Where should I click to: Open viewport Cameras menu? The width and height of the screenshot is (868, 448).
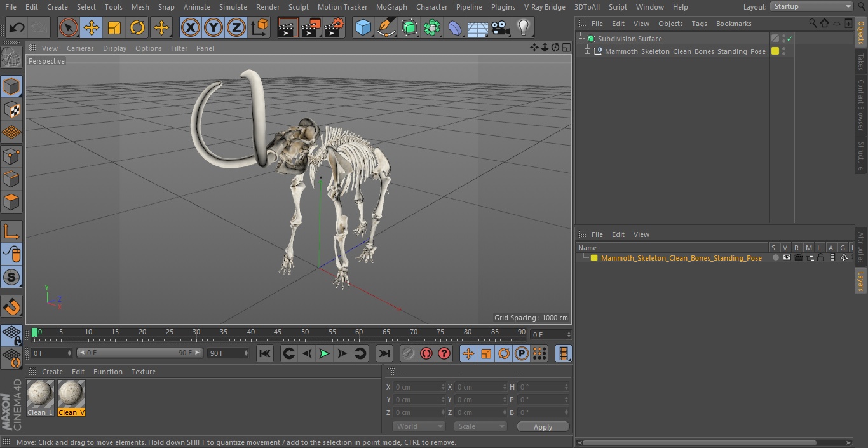click(x=80, y=48)
